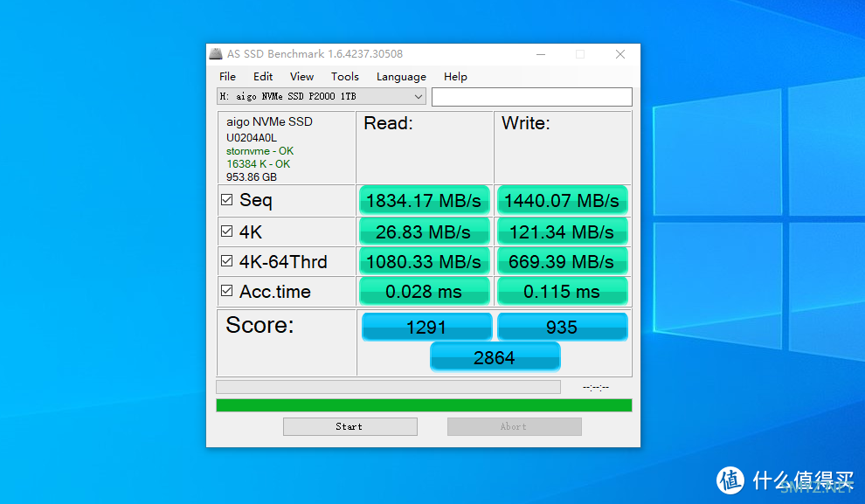The width and height of the screenshot is (865, 504).
Task: Click the gray test progress bar
Action: pos(388,387)
